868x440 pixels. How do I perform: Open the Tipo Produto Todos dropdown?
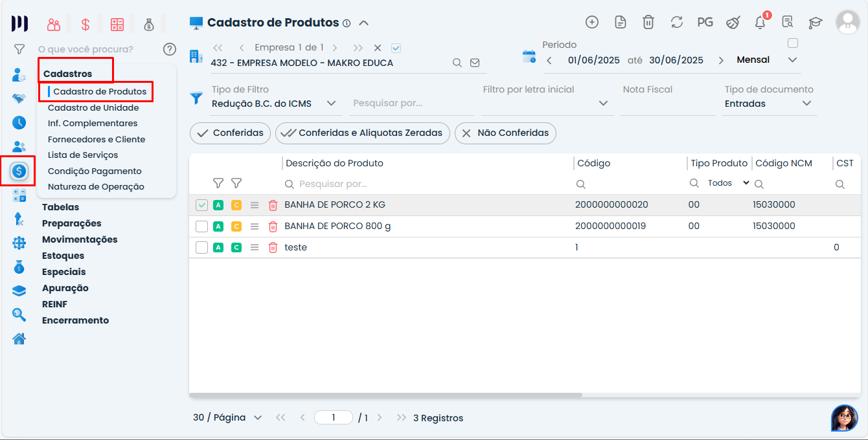[x=728, y=183]
